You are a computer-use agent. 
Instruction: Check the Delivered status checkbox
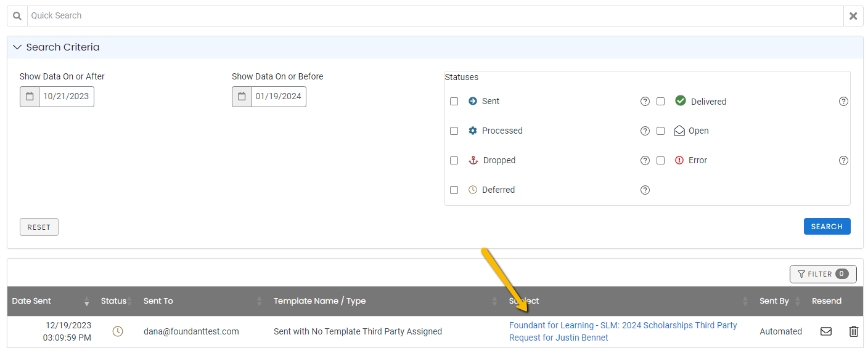(x=660, y=102)
